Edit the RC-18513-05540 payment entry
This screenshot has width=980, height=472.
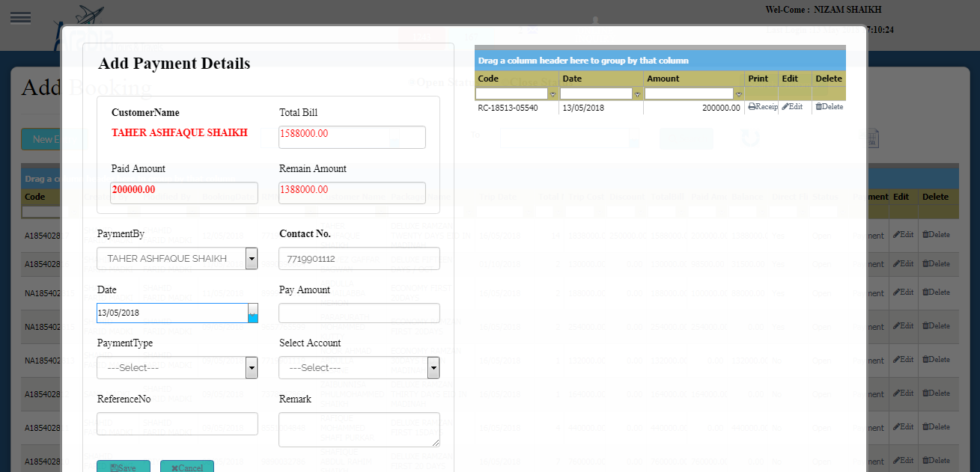pos(792,107)
